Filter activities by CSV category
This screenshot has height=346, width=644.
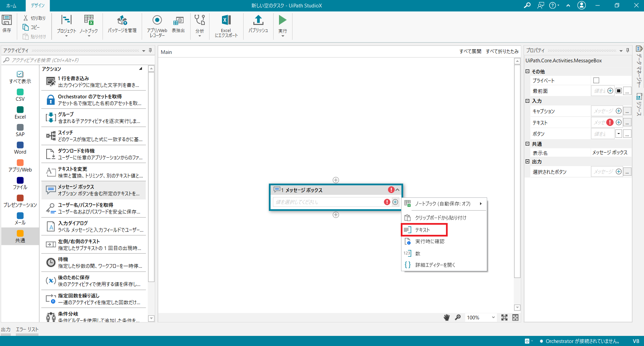pyautogui.click(x=20, y=95)
